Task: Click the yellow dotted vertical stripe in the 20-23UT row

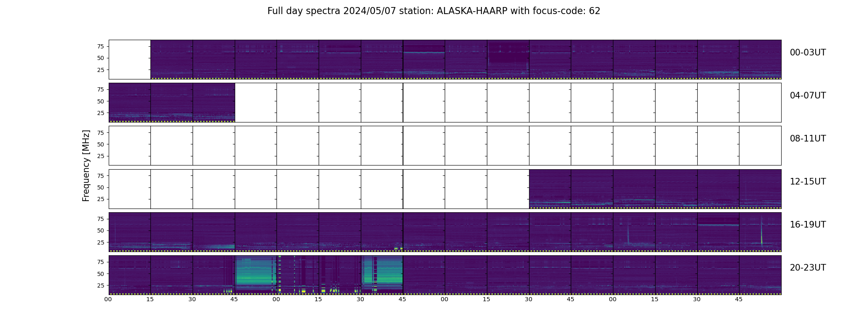Action: coord(280,275)
